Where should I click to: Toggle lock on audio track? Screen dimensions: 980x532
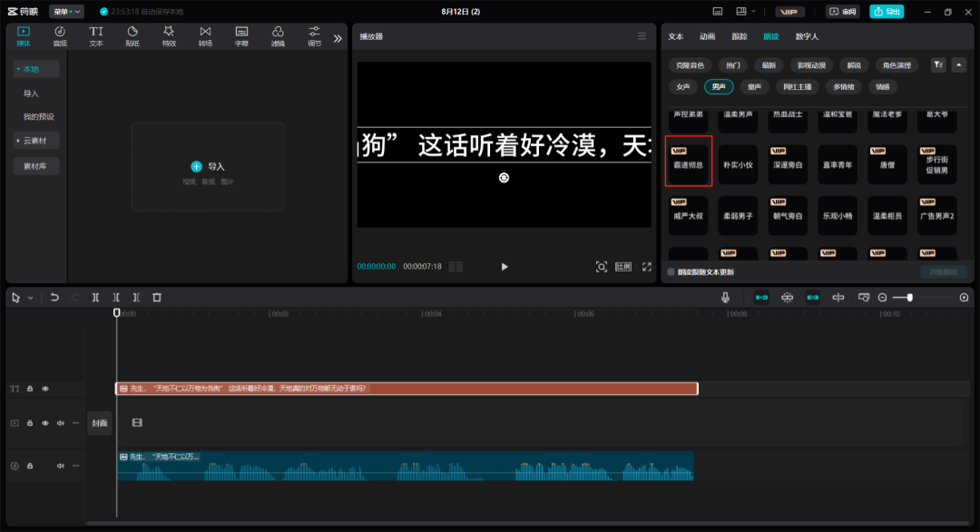click(x=29, y=466)
